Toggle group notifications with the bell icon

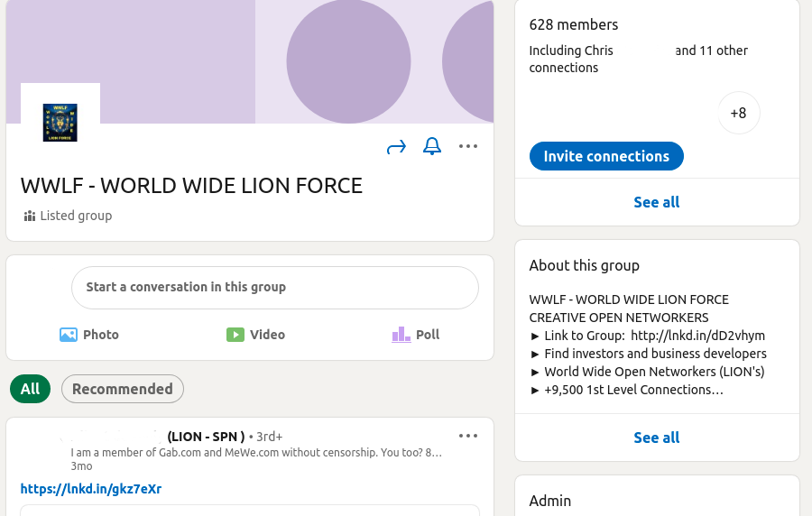432,146
